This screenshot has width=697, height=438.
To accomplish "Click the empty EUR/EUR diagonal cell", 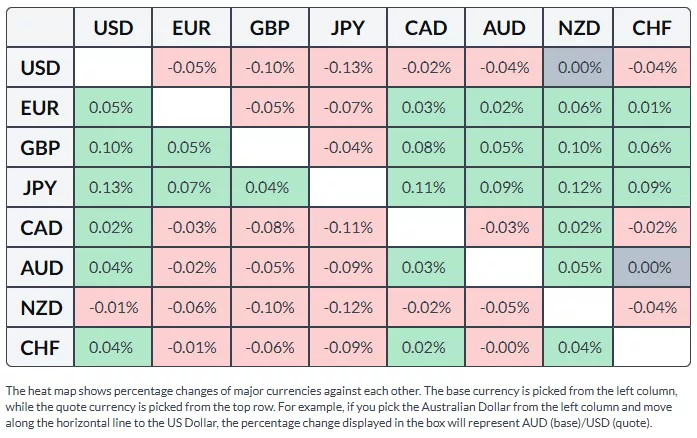I will point(191,108).
